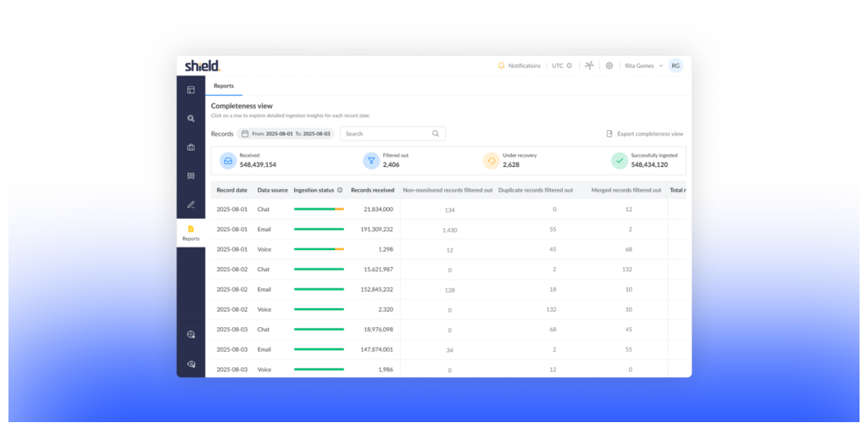Click records received value 191,309,232
Screen dimensions: 868x434
click(x=377, y=230)
